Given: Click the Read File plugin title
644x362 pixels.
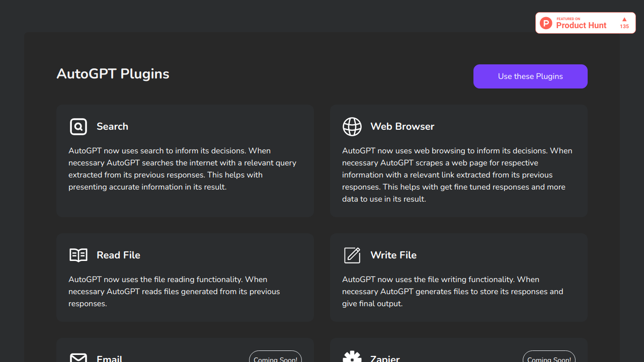Looking at the screenshot, I should (x=118, y=255).
